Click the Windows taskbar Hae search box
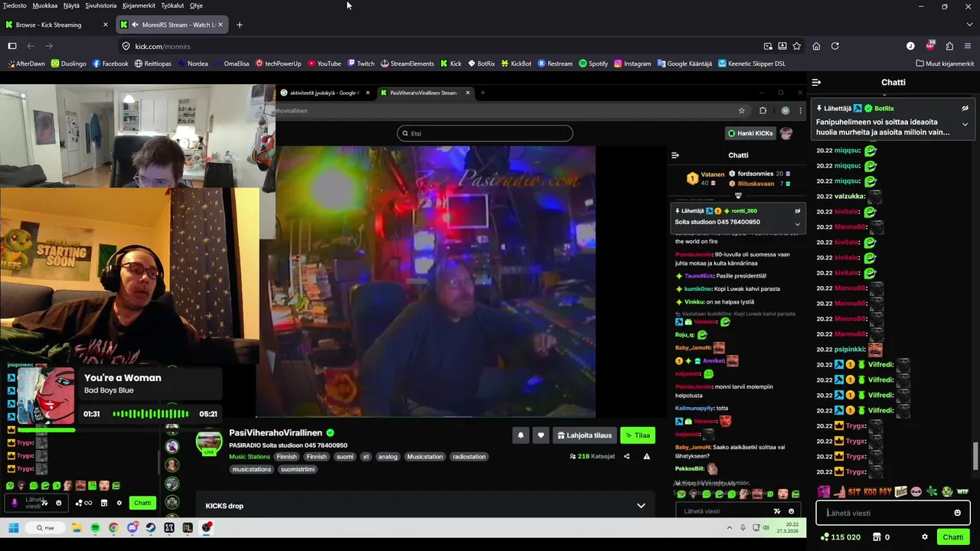The height and width of the screenshot is (551, 980). 46,527
